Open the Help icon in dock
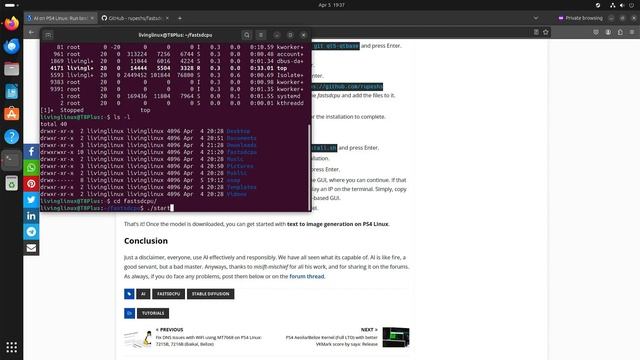Image resolution: width=640 pixels, height=360 pixels. pos(11,137)
